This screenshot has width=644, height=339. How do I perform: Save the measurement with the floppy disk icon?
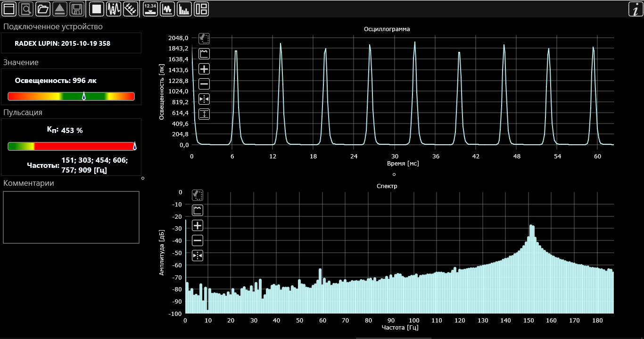77,8
